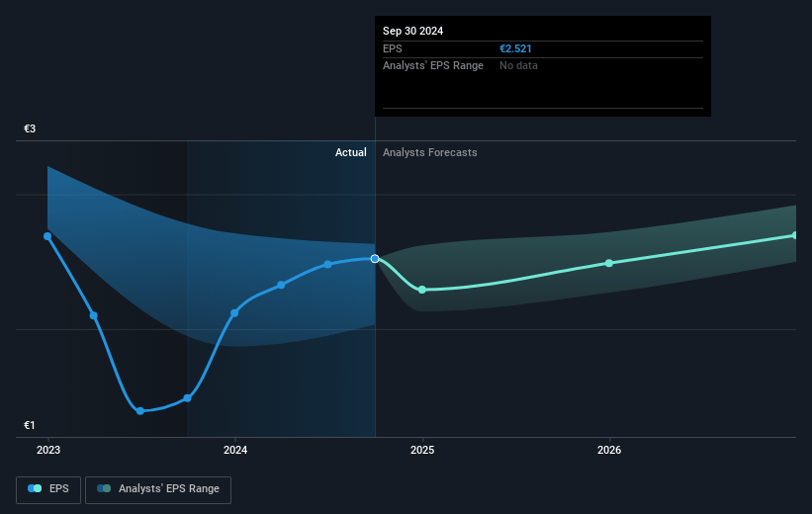
Task: Click the 2026 x-axis label
Action: pos(609,451)
